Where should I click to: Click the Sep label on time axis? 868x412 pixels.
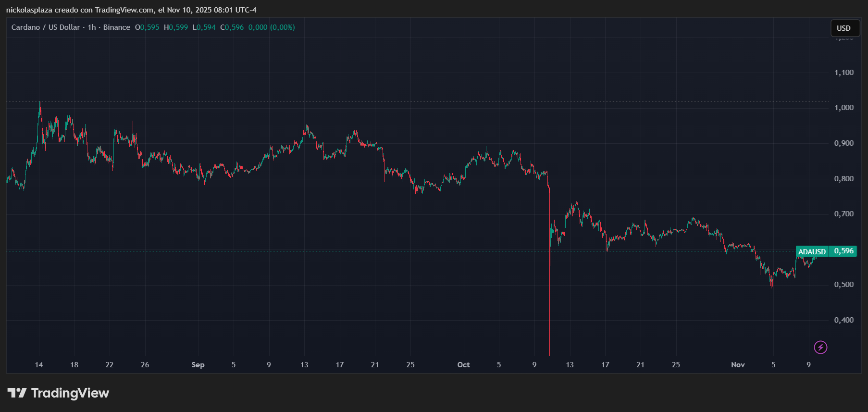click(x=198, y=365)
